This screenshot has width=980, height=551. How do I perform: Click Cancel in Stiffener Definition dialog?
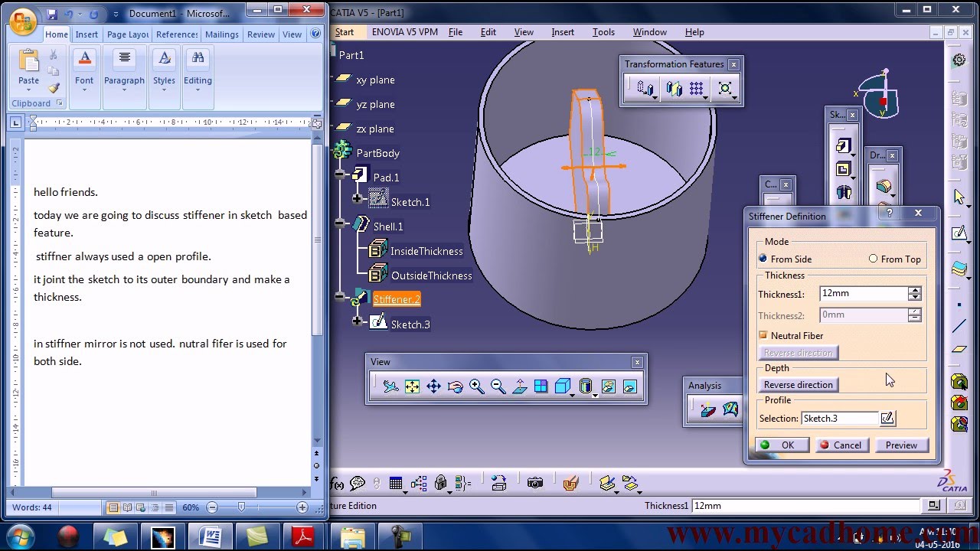coord(841,445)
